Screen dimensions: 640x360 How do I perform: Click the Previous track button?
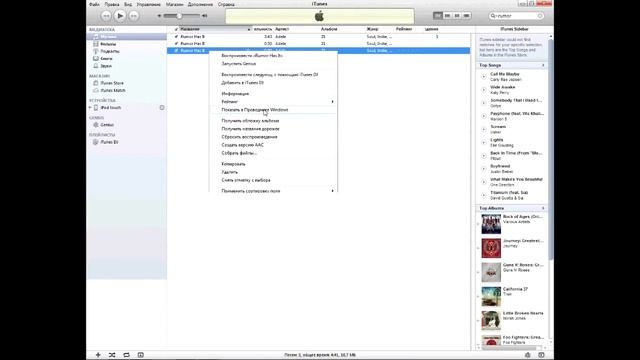[106, 16]
